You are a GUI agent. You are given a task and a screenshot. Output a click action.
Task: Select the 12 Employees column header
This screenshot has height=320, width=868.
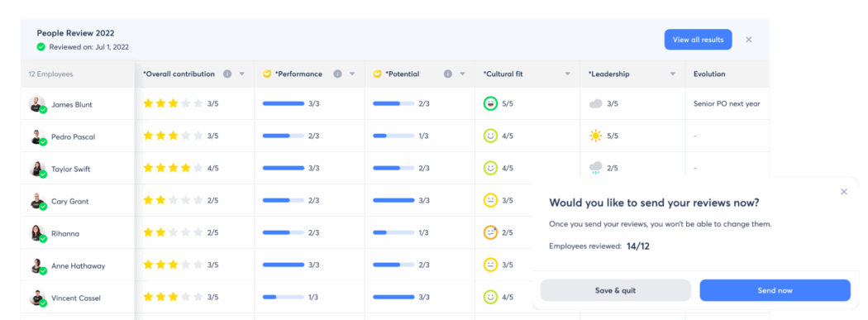click(x=51, y=74)
